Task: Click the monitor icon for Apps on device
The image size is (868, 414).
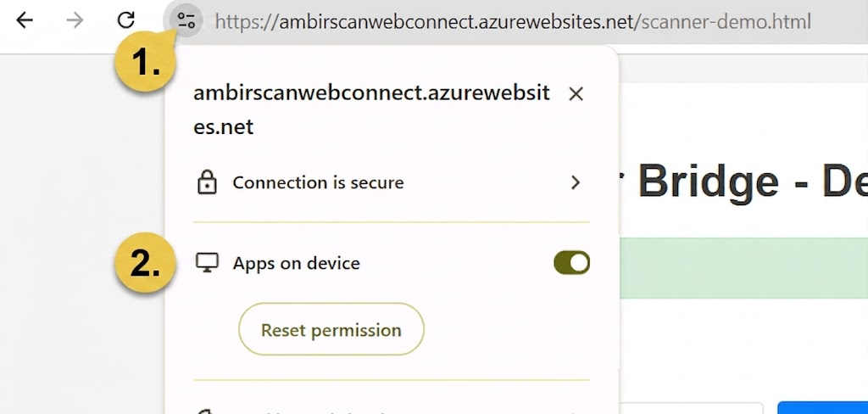Action: tap(207, 263)
